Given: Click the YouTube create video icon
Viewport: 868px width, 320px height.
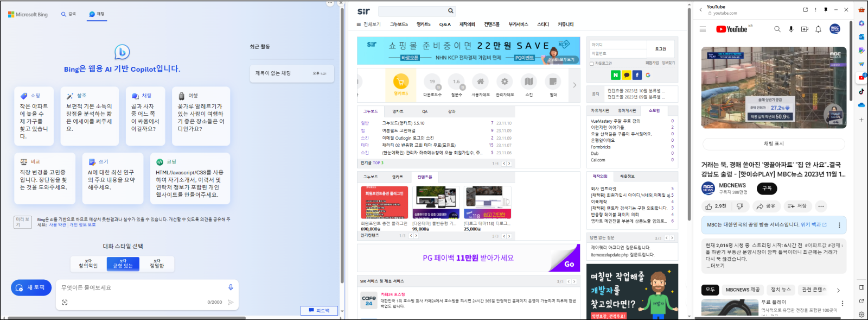Looking at the screenshot, I should pyautogui.click(x=805, y=29).
